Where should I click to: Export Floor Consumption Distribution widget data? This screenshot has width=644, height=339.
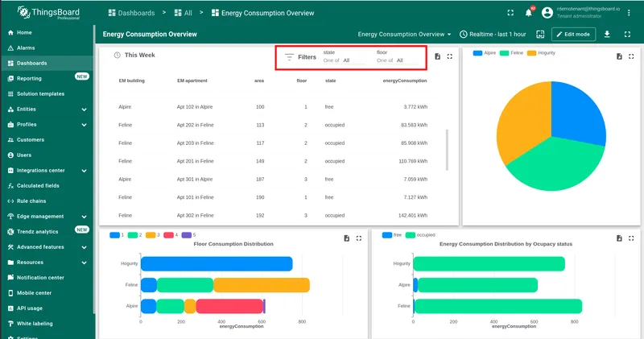(x=347, y=238)
